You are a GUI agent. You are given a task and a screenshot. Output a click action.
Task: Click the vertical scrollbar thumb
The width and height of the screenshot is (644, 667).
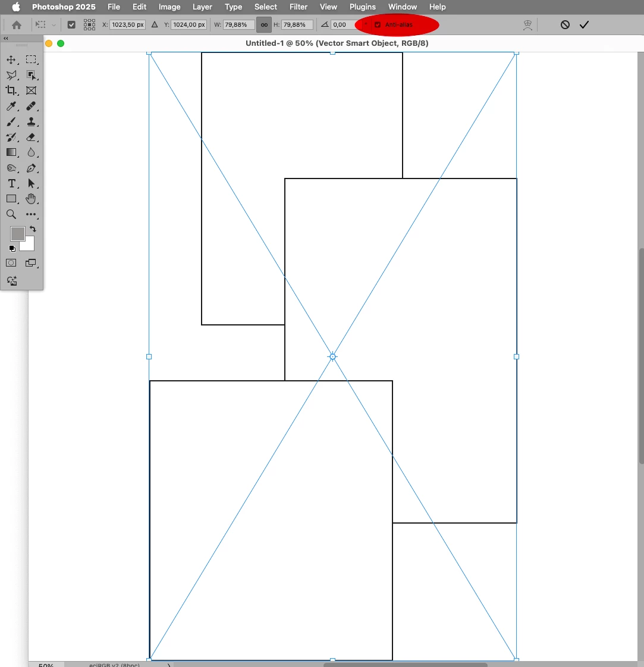click(x=641, y=356)
